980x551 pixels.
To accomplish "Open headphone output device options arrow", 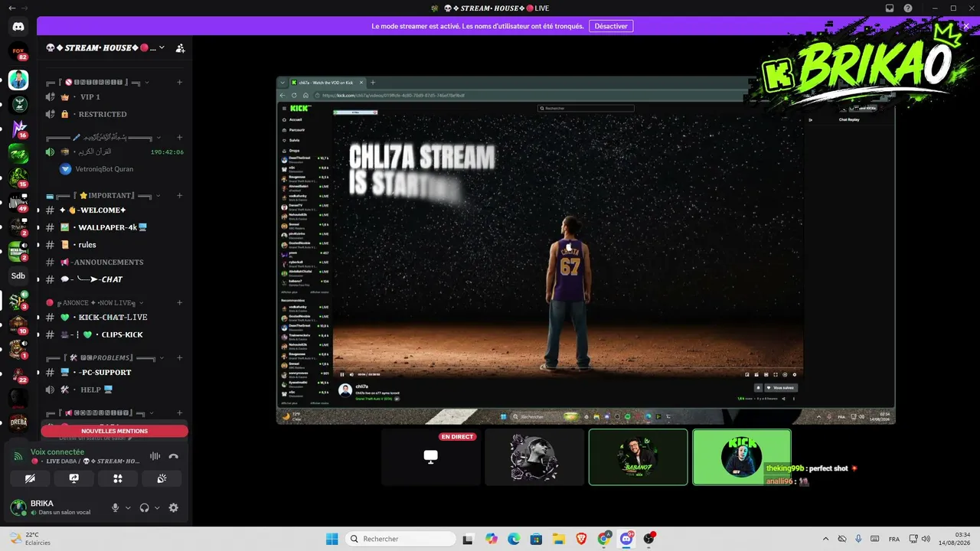I will (157, 507).
